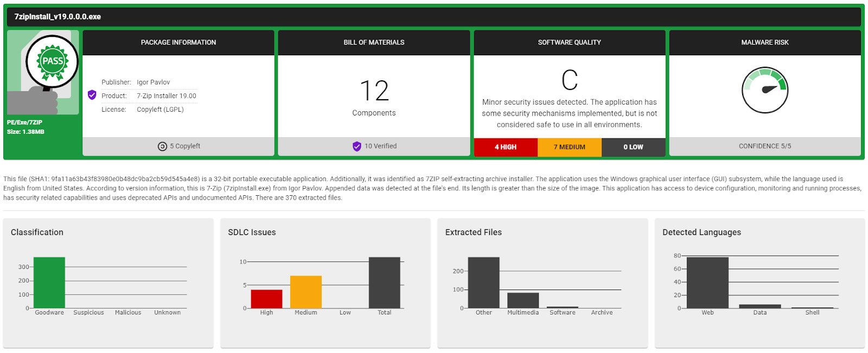Viewport: 868px width, 353px height.
Task: Click the Shell axis label
Action: 813,313
